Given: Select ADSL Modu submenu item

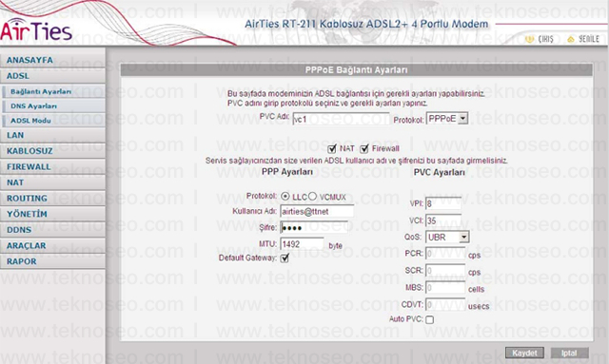Looking at the screenshot, I should pos(53,121).
